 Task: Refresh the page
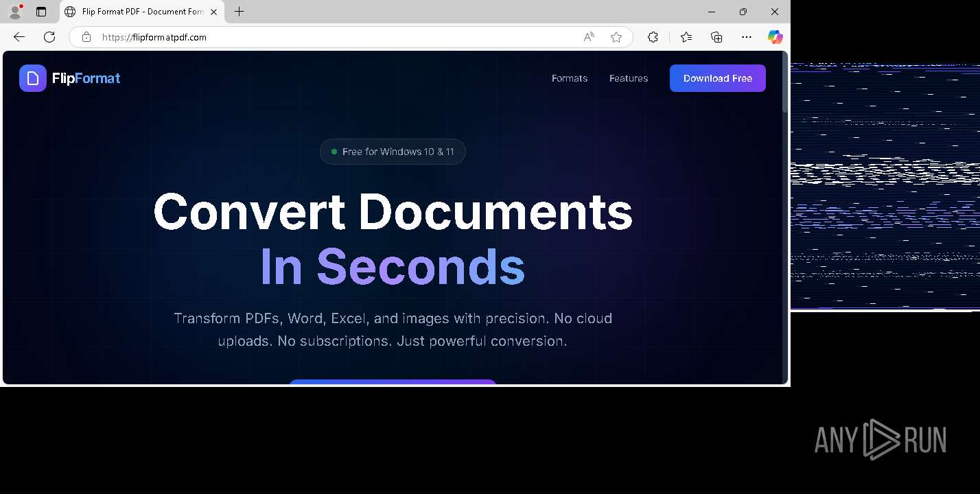[x=49, y=37]
